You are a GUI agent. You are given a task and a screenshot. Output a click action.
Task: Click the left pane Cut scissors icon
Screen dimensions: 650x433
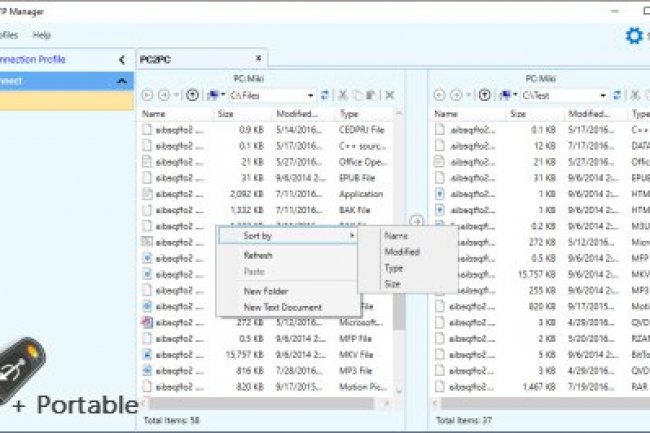tap(342, 95)
